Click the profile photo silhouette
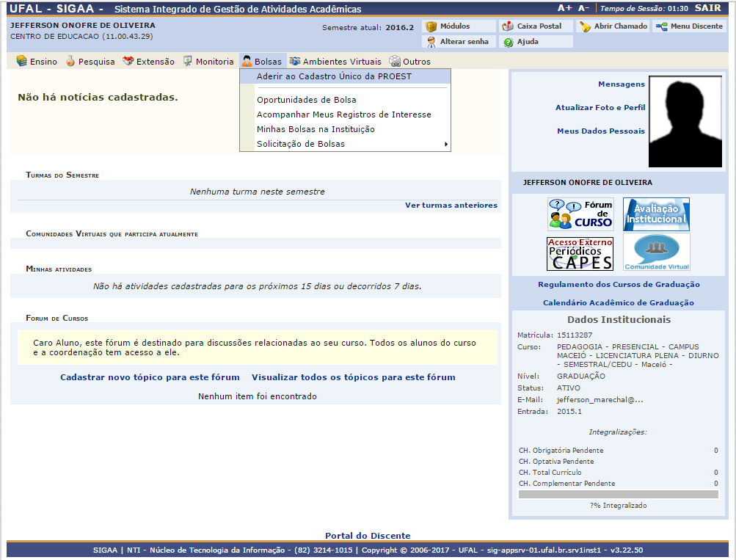This screenshot has width=736, height=560. click(x=685, y=122)
